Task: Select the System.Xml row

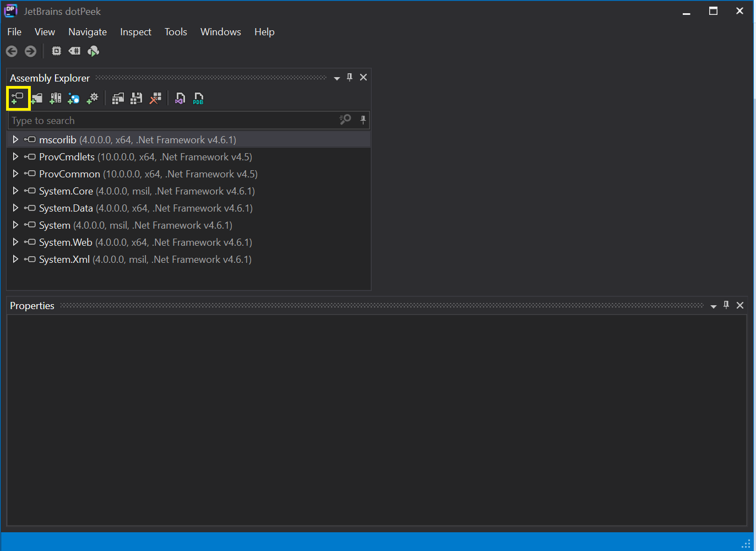Action: click(189, 259)
